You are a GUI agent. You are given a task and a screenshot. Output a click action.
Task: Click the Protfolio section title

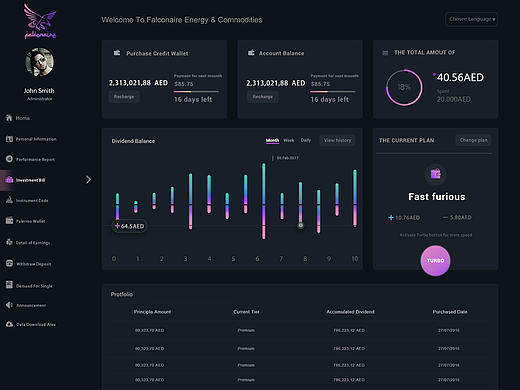pos(122,294)
